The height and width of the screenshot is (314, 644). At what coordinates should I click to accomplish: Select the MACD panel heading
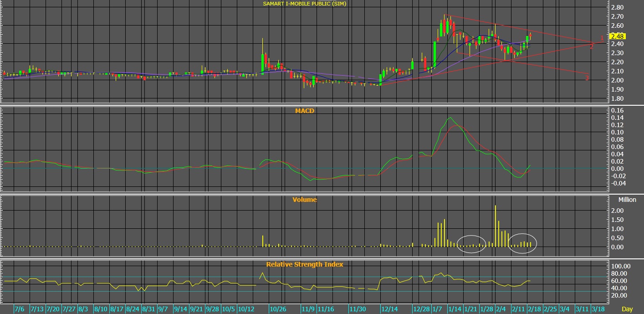(305, 111)
